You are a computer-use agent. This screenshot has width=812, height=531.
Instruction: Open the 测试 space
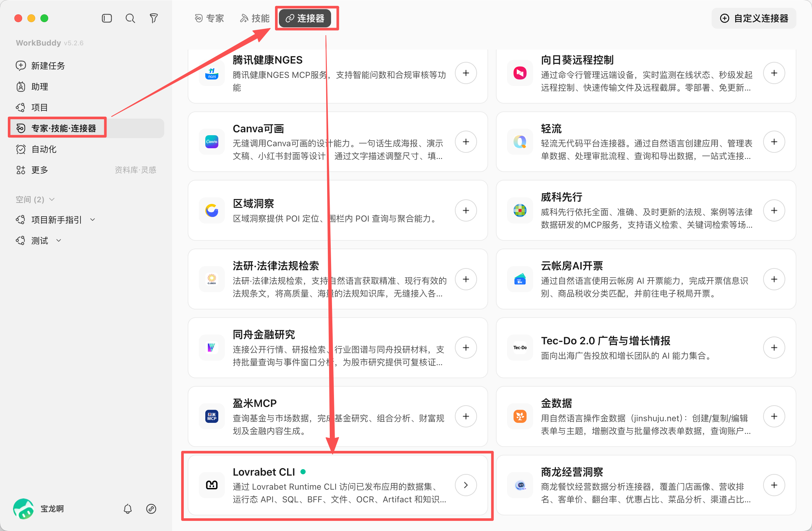(39, 241)
